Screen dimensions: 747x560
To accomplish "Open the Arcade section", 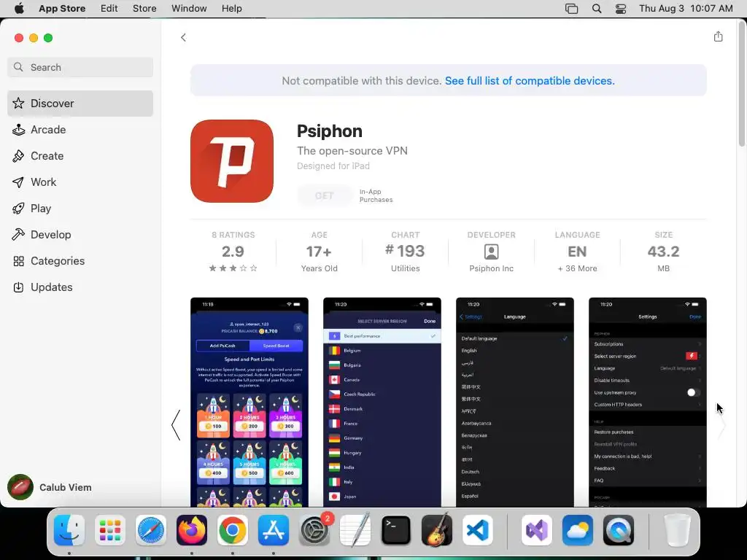I will point(80,130).
